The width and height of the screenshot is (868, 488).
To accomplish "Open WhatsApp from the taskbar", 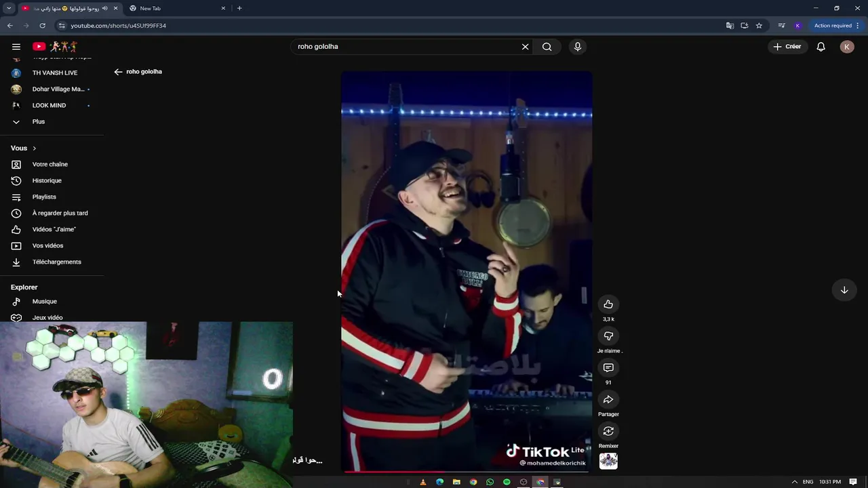I will (490, 482).
